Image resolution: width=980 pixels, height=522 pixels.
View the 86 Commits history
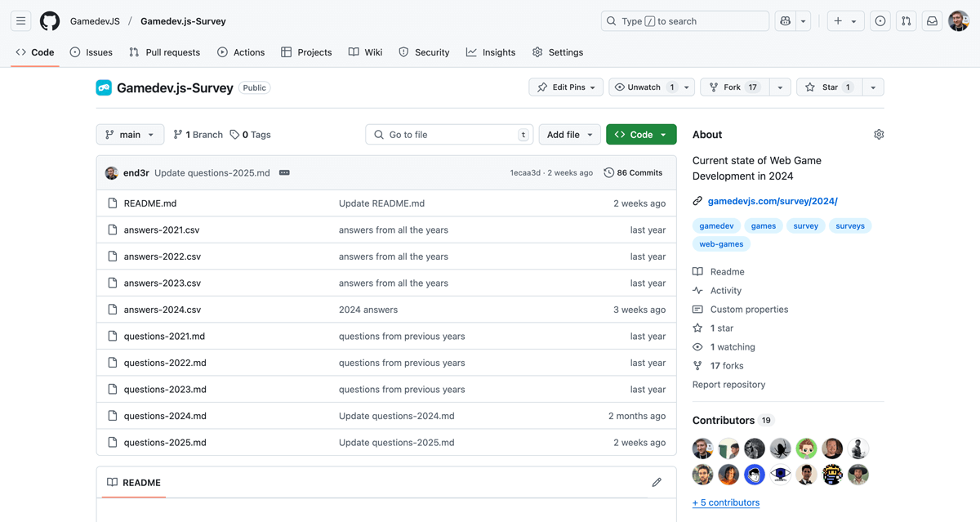(x=633, y=173)
